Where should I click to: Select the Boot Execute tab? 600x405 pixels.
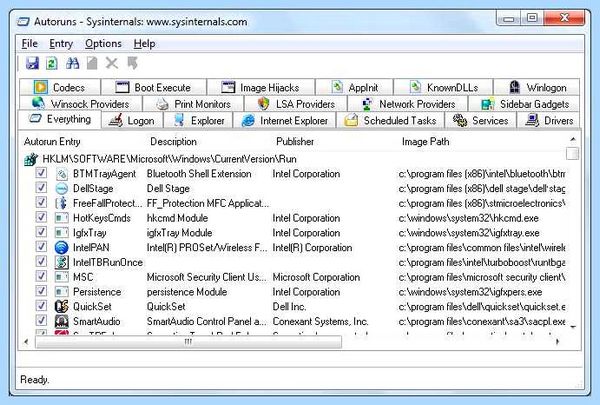point(153,87)
